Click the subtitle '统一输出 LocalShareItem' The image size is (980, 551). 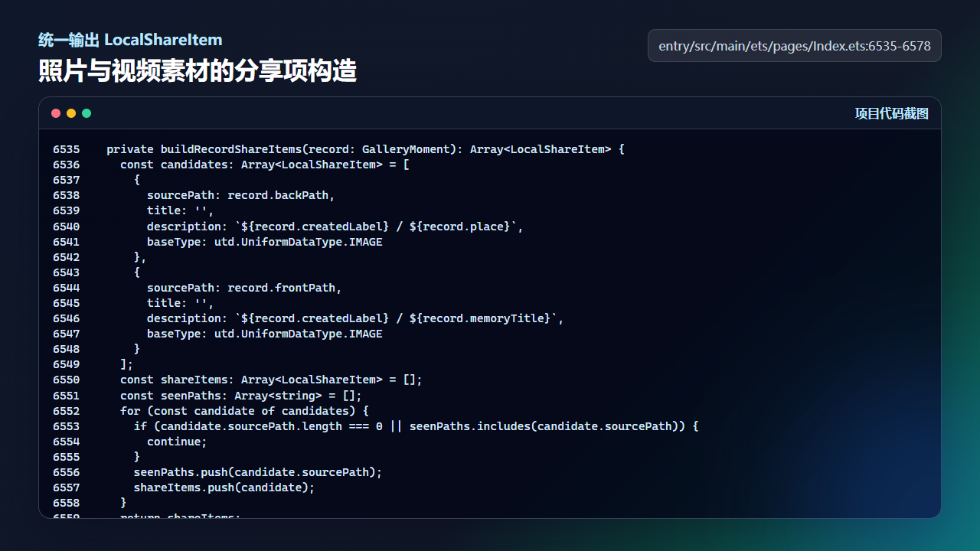coord(130,40)
